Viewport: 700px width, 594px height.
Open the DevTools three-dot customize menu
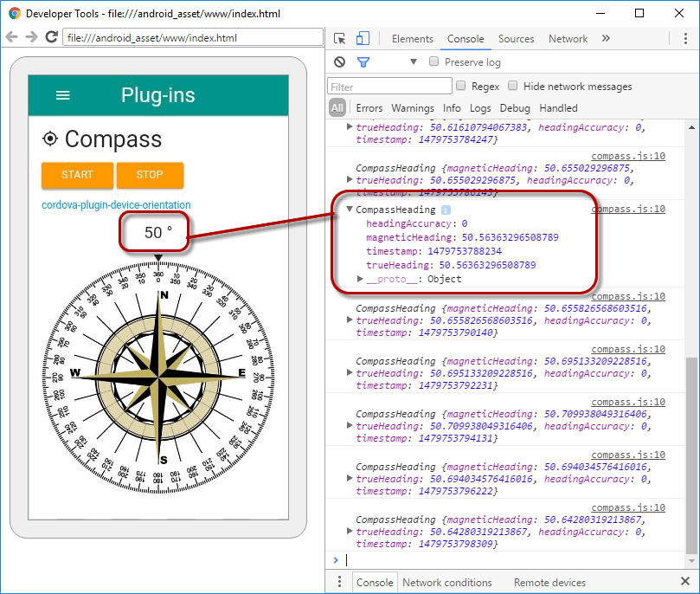pos(685,39)
